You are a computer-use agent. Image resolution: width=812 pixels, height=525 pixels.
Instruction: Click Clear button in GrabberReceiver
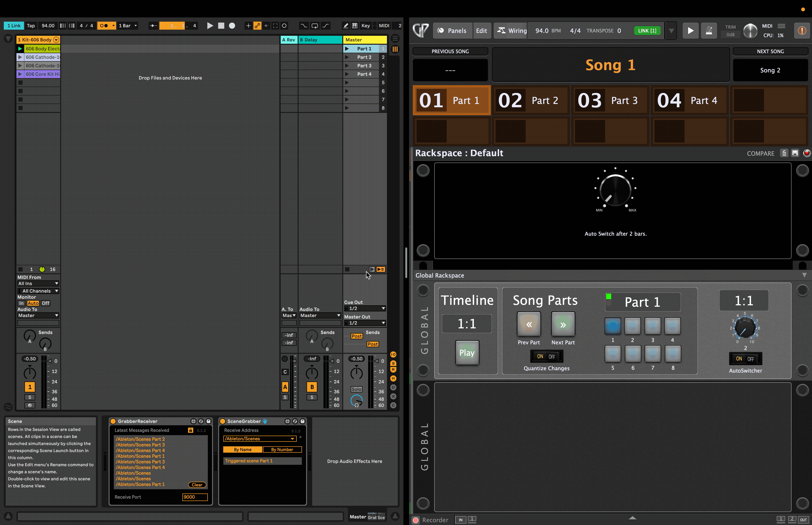197,485
